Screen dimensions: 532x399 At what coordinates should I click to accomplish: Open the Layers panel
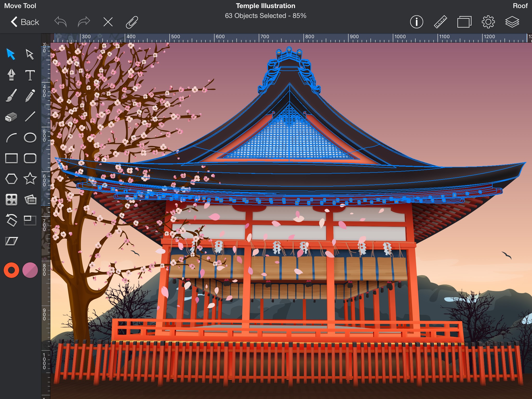point(512,22)
